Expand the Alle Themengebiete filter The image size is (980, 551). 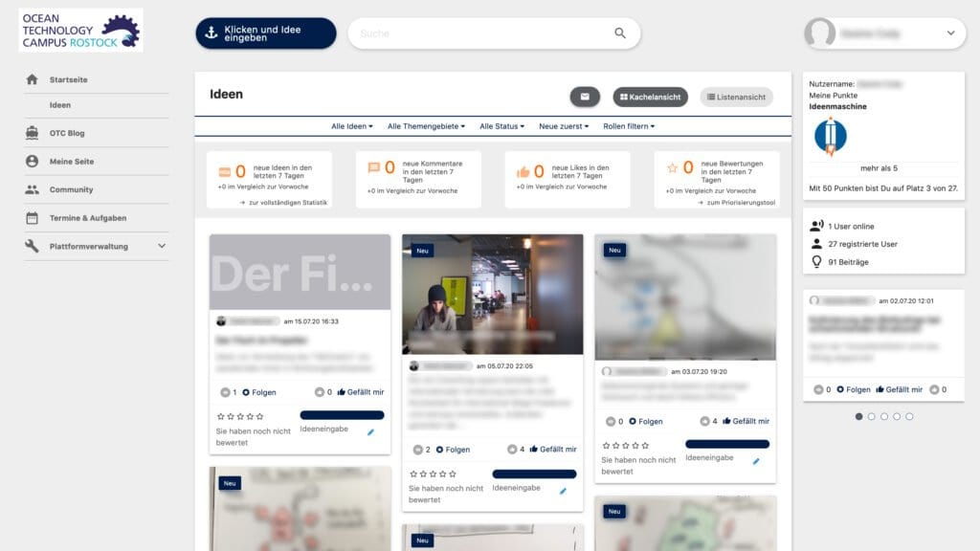point(424,125)
